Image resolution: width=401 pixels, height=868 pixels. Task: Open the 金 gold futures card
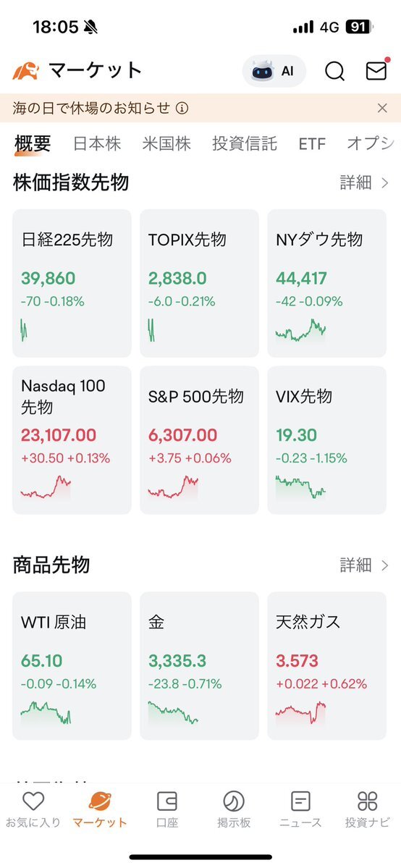click(199, 666)
